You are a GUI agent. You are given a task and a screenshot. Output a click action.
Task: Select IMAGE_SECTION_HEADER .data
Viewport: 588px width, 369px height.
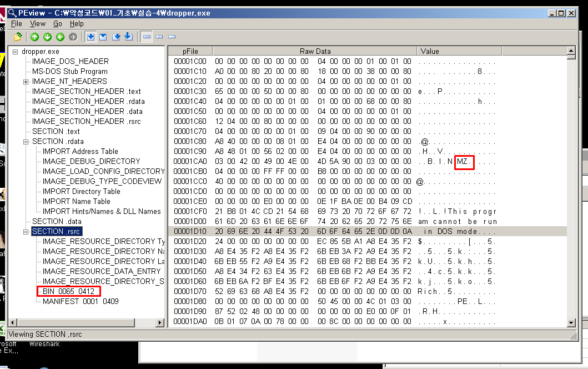[x=87, y=112]
